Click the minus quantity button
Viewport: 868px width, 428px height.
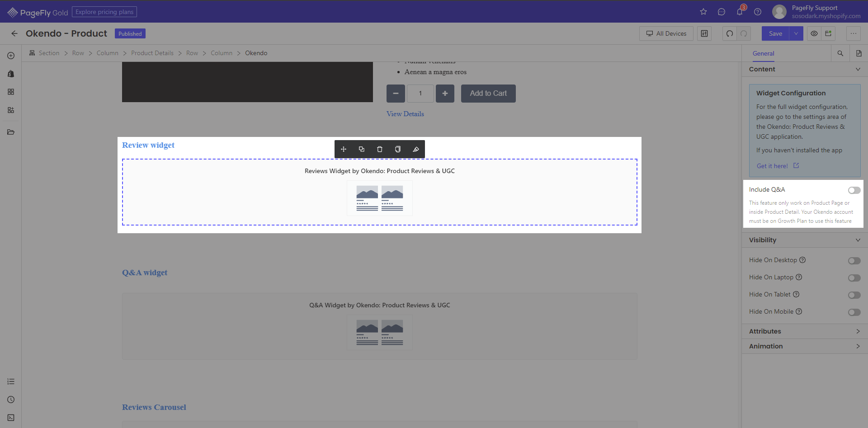point(396,94)
